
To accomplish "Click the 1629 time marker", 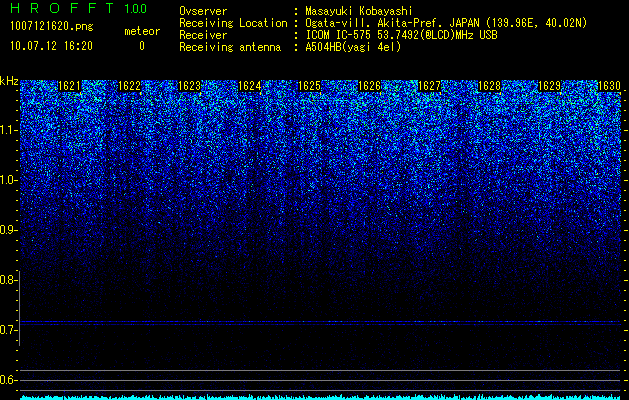I will [549, 86].
